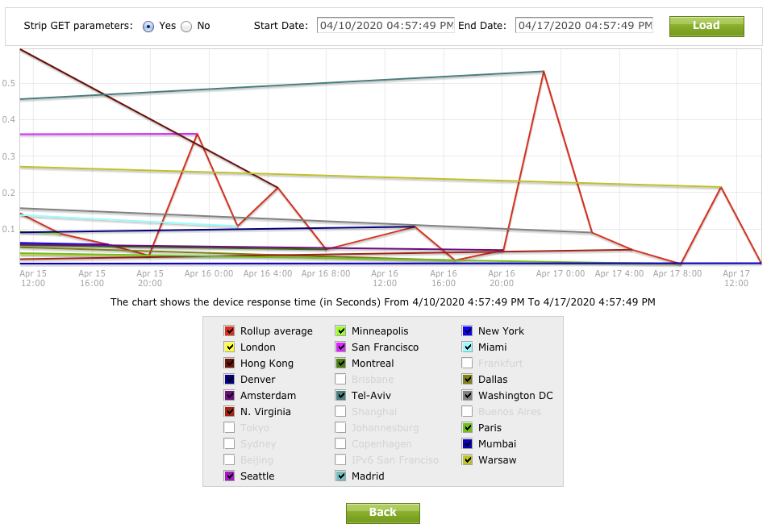Uncheck the Amsterdam checkbox
The height and width of the screenshot is (532, 771).
[x=229, y=396]
